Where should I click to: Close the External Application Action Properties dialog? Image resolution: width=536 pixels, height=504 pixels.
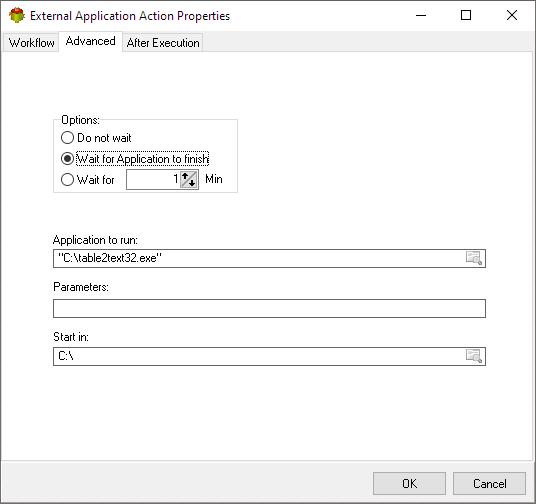512,15
